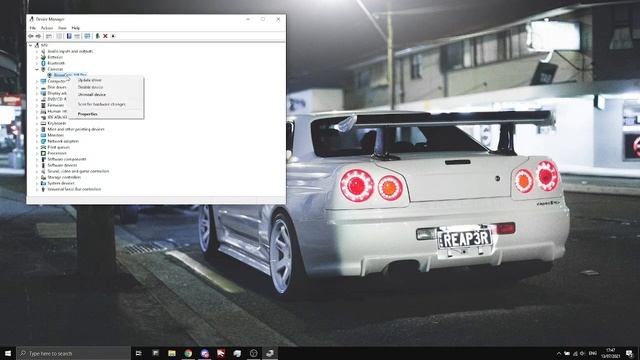Screen dimensions: 640x360
Task: Expand Sound, video and game controllers
Action: 37,171
